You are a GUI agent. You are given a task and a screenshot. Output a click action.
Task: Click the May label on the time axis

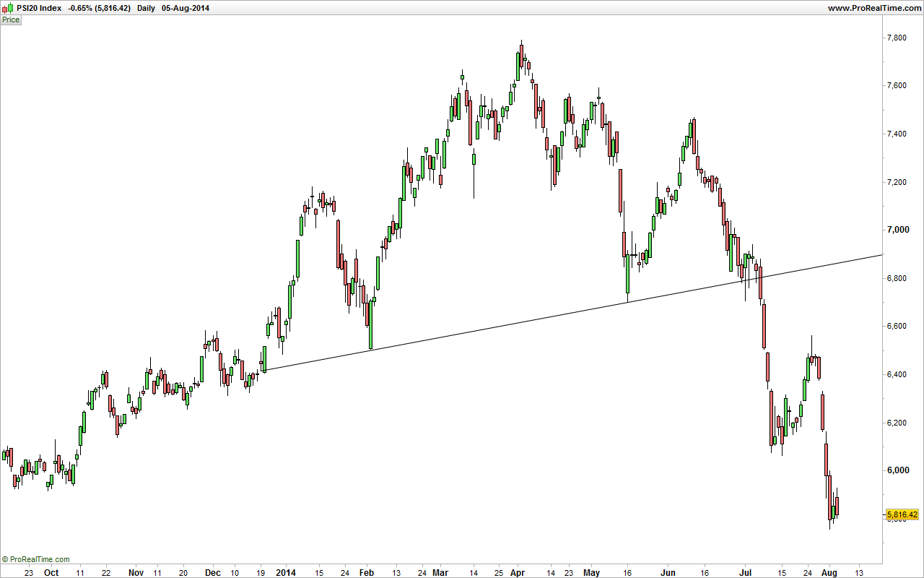click(591, 572)
